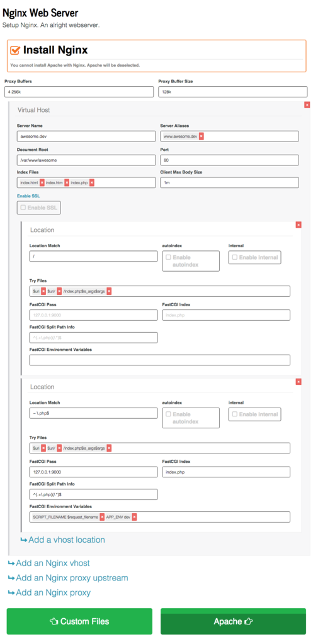313x644 pixels.
Task: Remove index.php tag from Index Files
Action: tap(92, 182)
